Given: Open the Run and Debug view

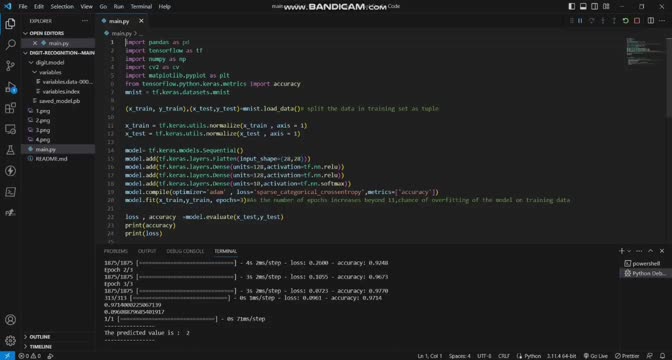Looking at the screenshot, I should tap(10, 87).
